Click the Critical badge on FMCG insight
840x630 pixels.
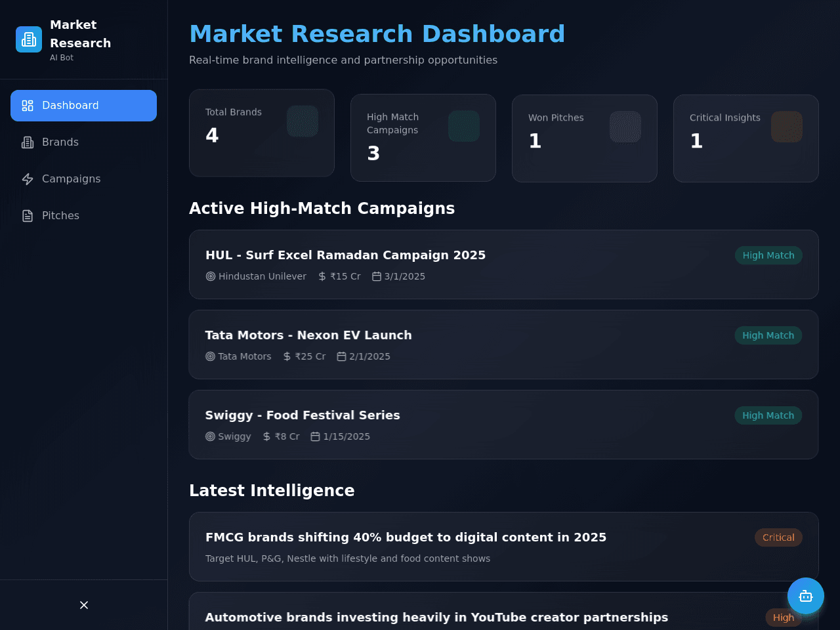[x=778, y=537]
